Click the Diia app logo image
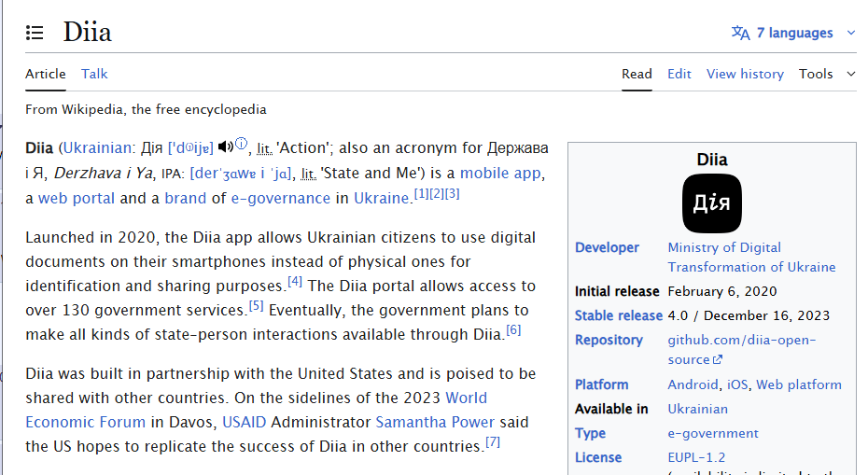The height and width of the screenshot is (475, 868). coord(712,203)
